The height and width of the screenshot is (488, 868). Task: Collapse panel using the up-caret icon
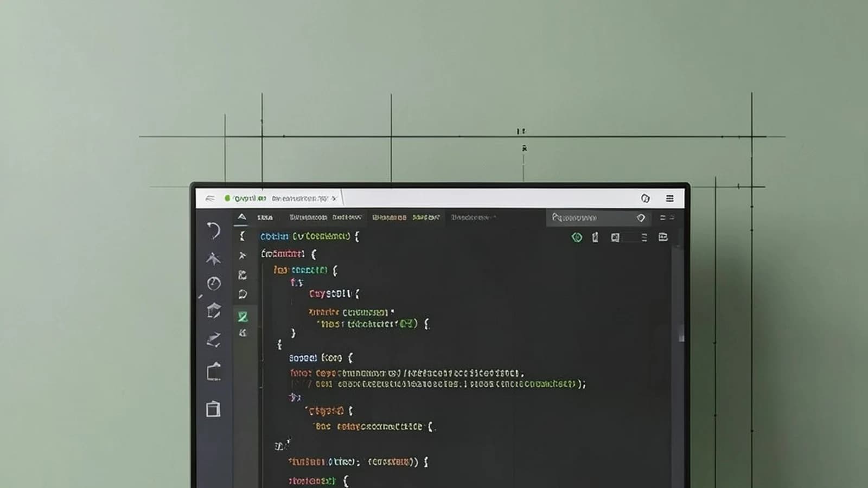pyautogui.click(x=242, y=217)
